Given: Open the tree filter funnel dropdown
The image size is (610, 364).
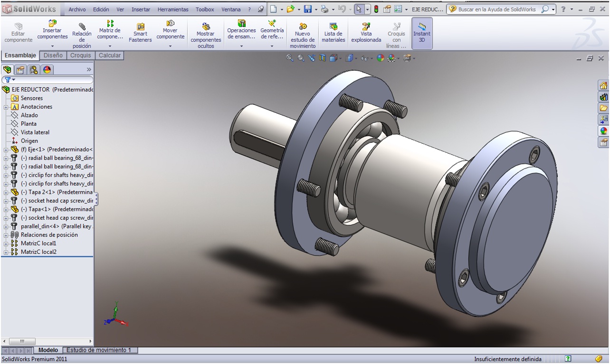Looking at the screenshot, I should [x=10, y=80].
